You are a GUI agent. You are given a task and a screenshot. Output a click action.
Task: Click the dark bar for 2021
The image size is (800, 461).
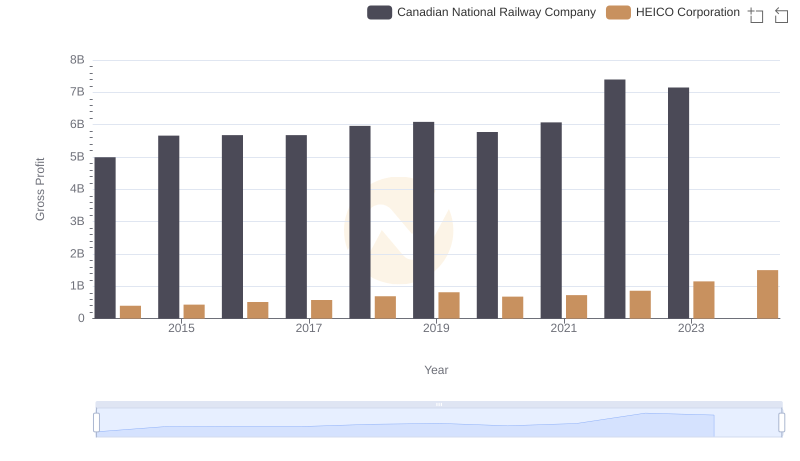[x=551, y=220]
